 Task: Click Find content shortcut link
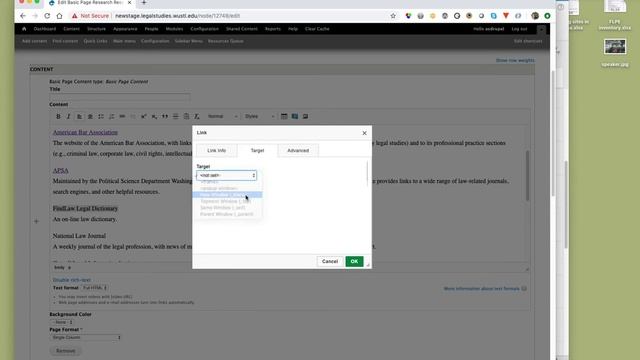[x=65, y=41]
